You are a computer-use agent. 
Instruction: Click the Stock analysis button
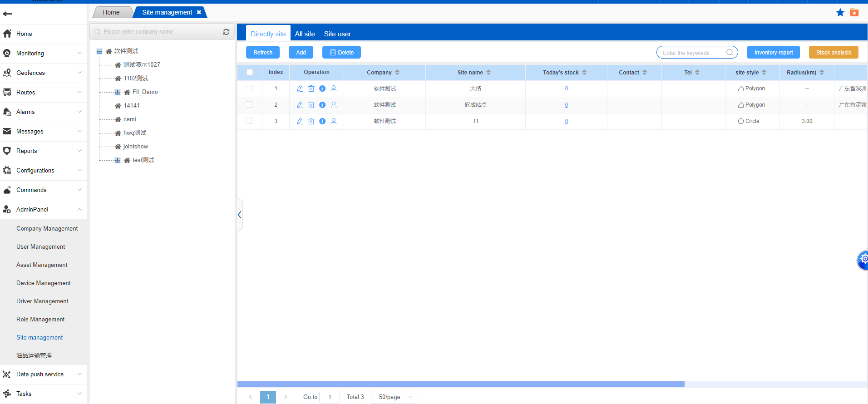(x=833, y=53)
